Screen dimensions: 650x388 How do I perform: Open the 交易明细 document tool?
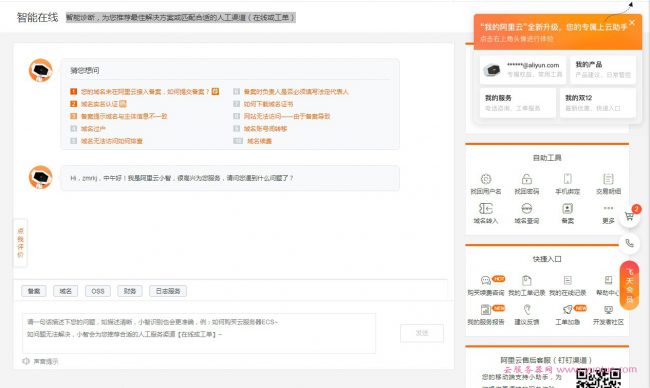pyautogui.click(x=608, y=184)
